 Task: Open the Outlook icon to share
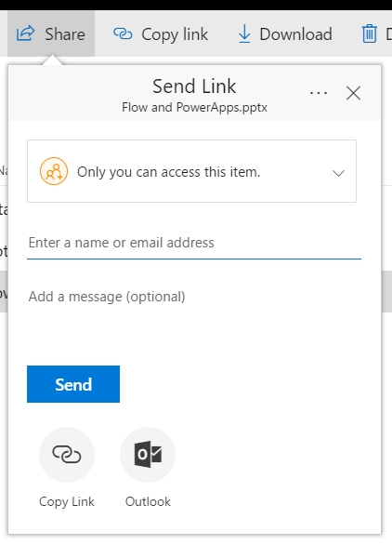[148, 454]
